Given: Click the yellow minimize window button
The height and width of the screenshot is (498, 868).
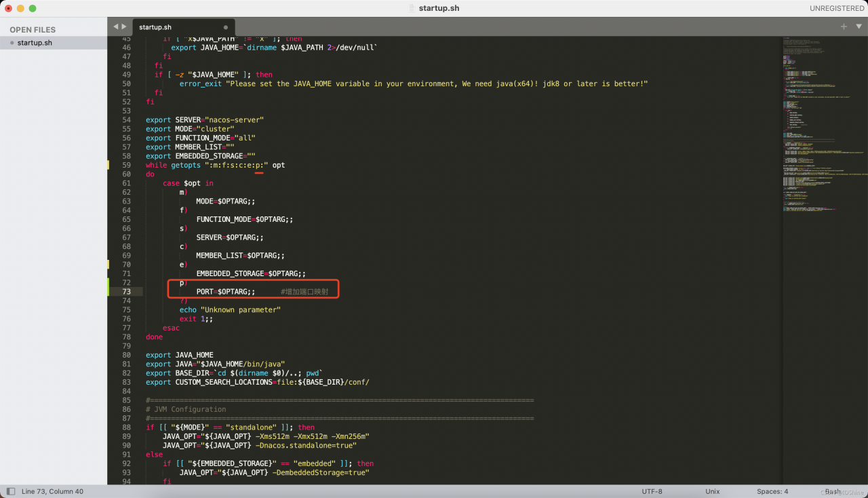Looking at the screenshot, I should 20,8.
